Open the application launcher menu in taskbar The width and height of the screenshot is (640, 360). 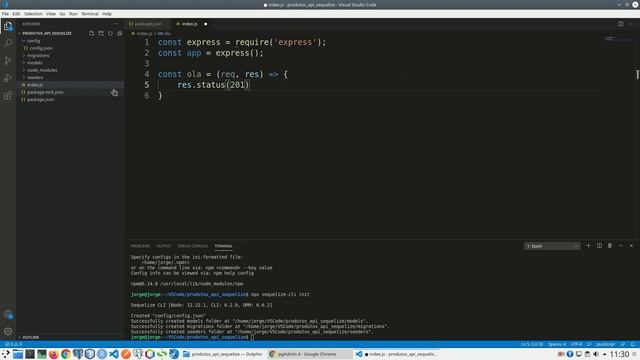[x=6, y=354]
